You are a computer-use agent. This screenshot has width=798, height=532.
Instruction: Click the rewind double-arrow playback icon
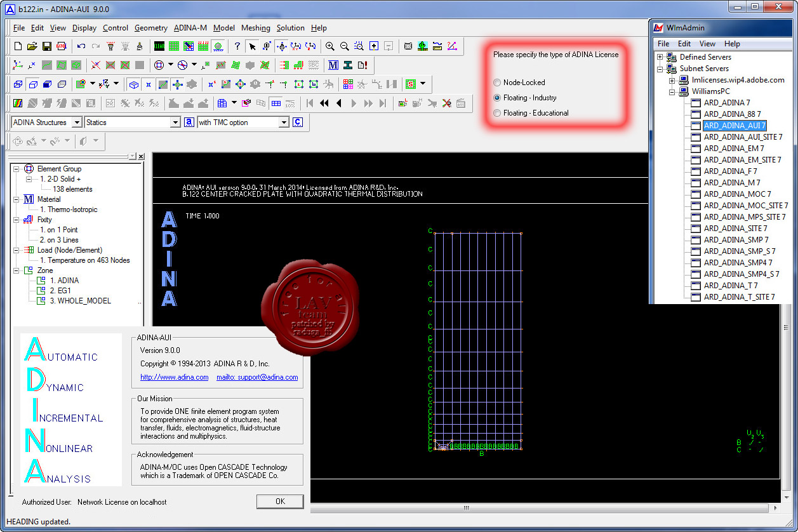click(x=324, y=103)
